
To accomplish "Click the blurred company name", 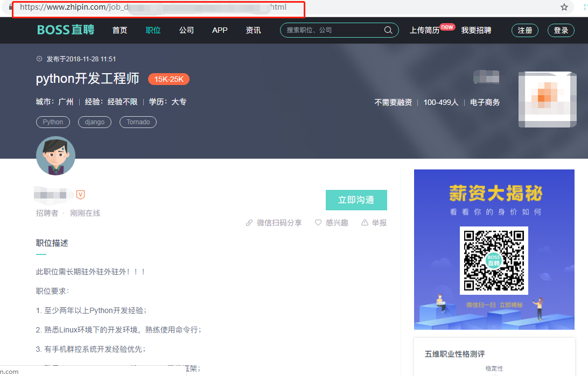I will [486, 77].
